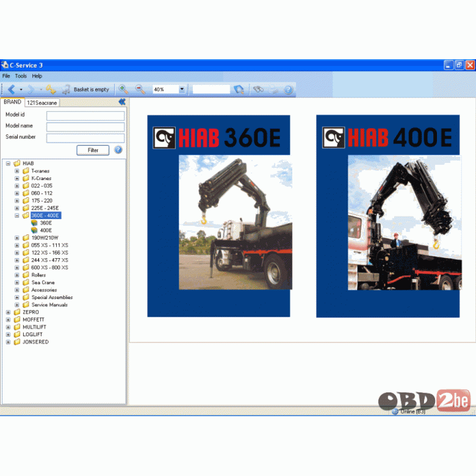Screen dimensions: 476x476
Task: Expand the 190W/210W folder
Action: click(x=17, y=238)
